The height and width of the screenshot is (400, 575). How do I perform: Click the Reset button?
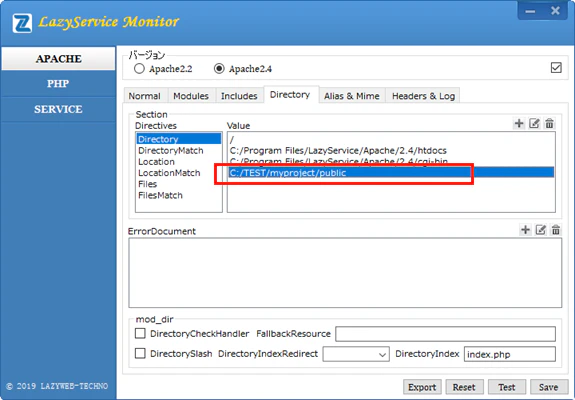pos(464,387)
